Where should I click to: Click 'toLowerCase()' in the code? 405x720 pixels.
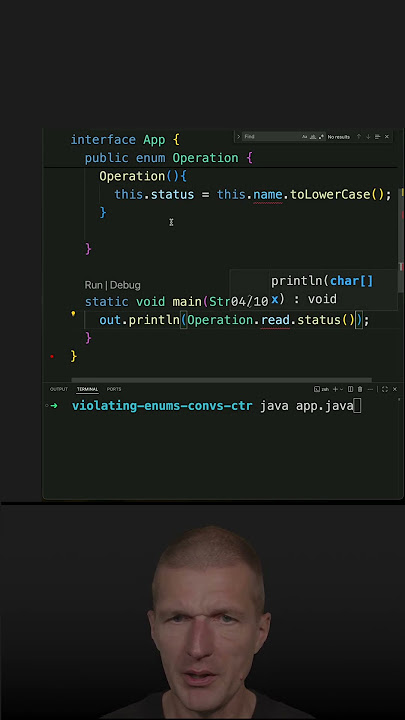337,195
